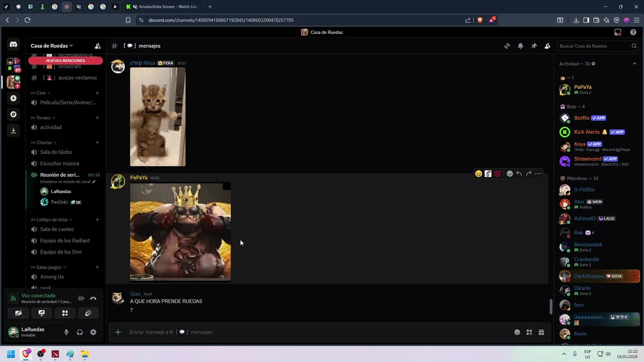Click activity settings gear beside Actividad

(x=593, y=64)
